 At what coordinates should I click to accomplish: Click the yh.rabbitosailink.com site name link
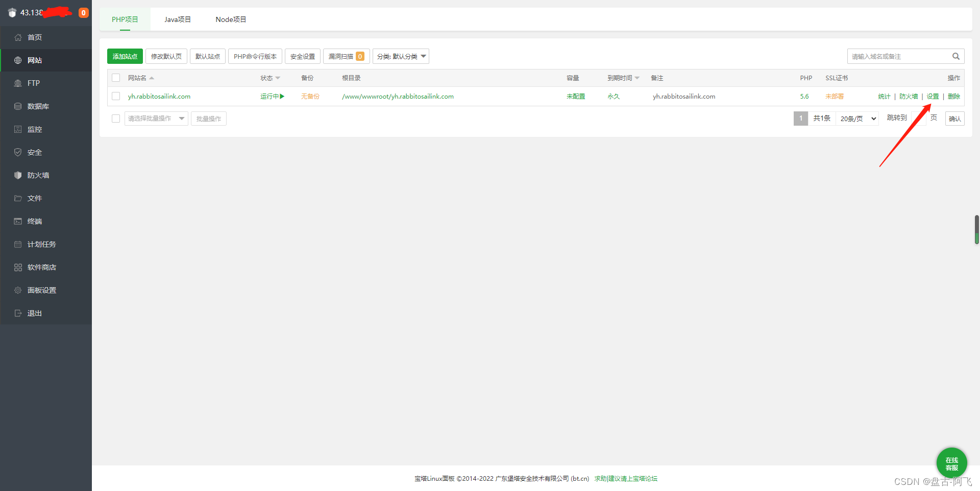pos(159,96)
